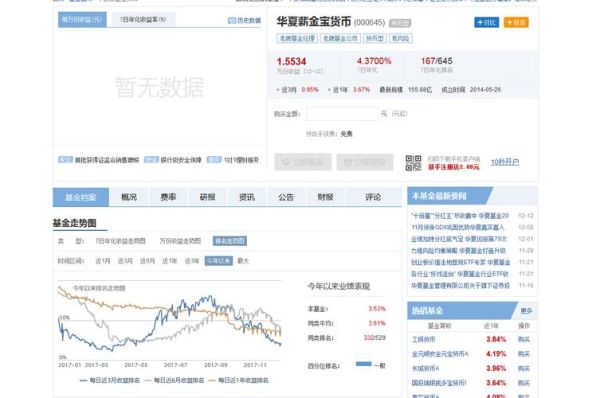Open the 金元顺安金元宝货币A fund link
The width and height of the screenshot is (600, 398).
(440, 354)
